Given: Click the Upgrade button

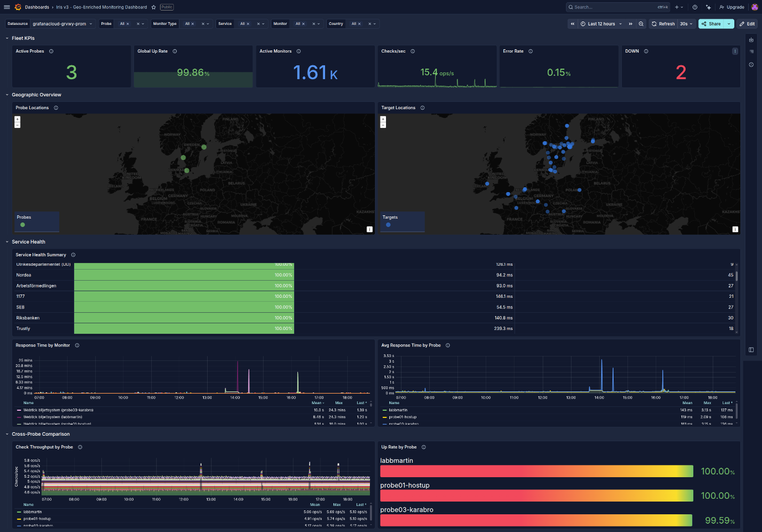Looking at the screenshot, I should [732, 7].
